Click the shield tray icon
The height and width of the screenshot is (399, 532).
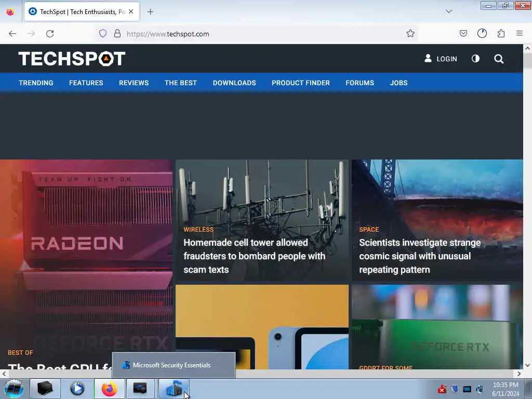click(x=455, y=389)
